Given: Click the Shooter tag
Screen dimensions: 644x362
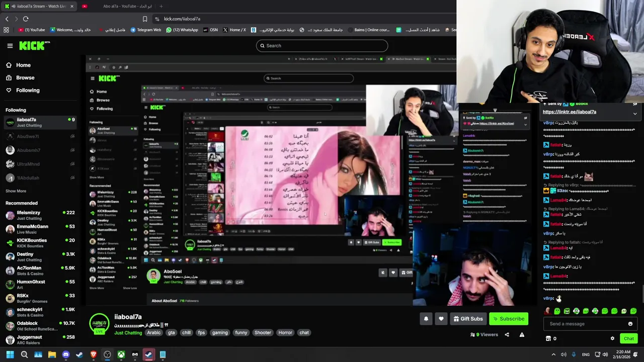Looking at the screenshot, I should [x=263, y=333].
